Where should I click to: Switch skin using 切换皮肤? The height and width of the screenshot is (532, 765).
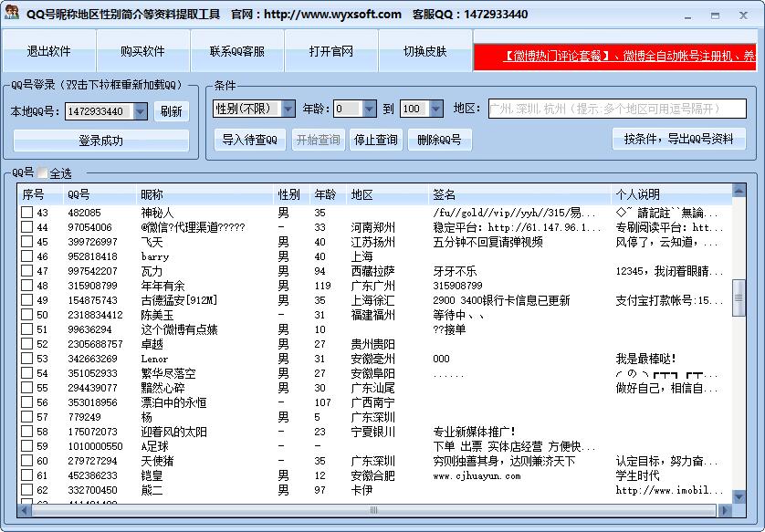point(424,51)
